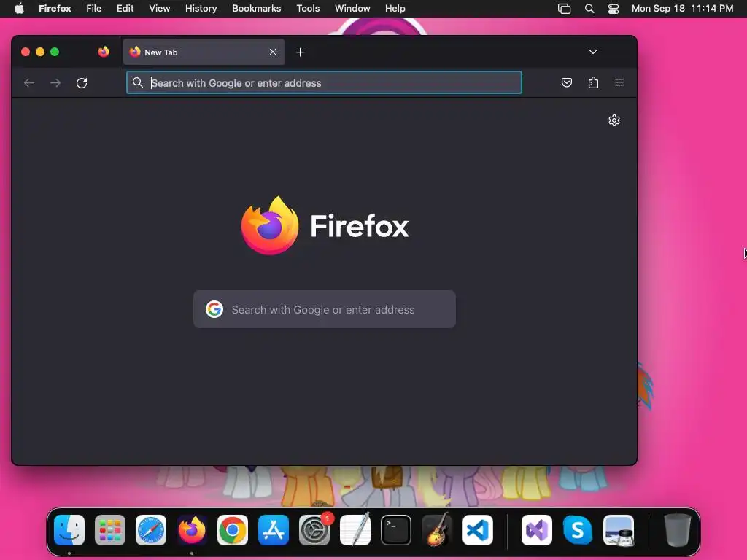Open the History menu

coord(201,8)
